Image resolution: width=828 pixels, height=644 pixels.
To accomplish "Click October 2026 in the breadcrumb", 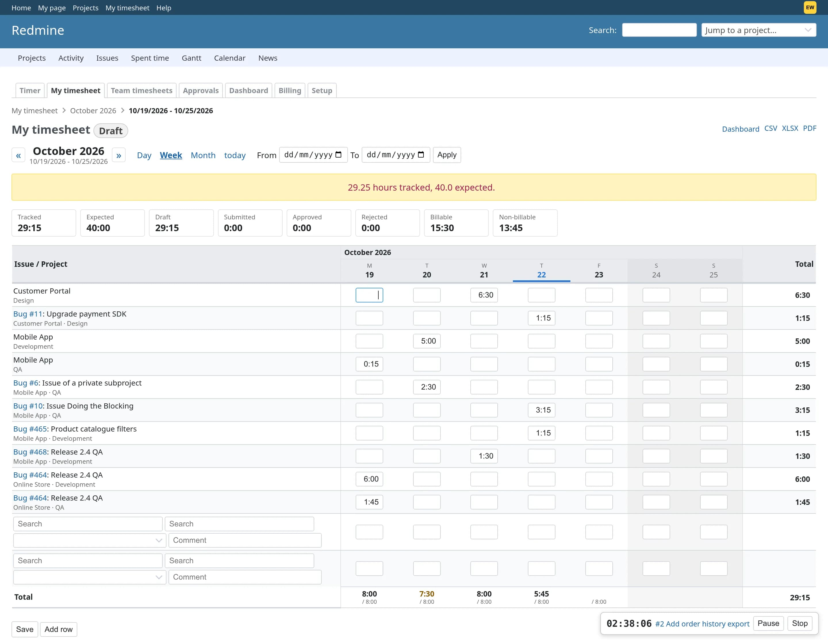I will tap(93, 110).
